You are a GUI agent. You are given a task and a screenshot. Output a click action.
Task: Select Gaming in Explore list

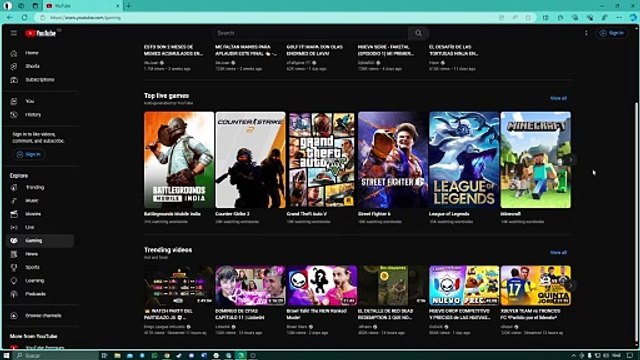(x=40, y=241)
